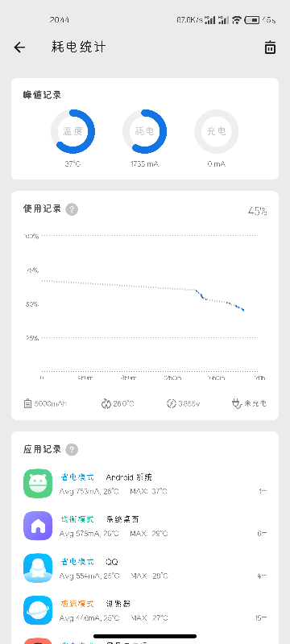Tap the 均衡模式 label on 系统桌面
290x644 pixels.
tap(77, 519)
